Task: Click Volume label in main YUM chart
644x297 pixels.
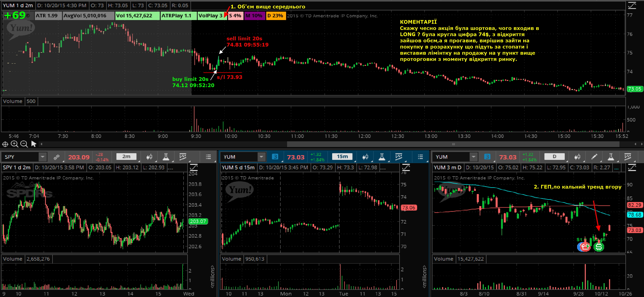Action: [12, 101]
